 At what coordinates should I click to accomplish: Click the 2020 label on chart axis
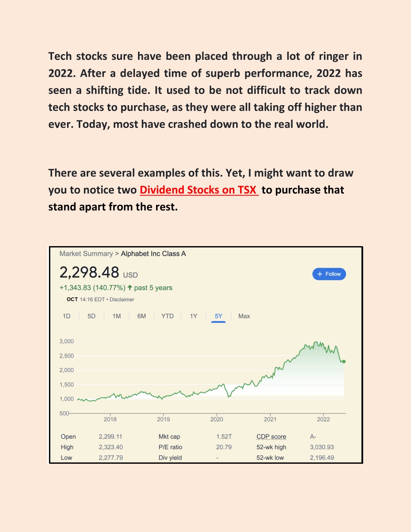coord(217,419)
